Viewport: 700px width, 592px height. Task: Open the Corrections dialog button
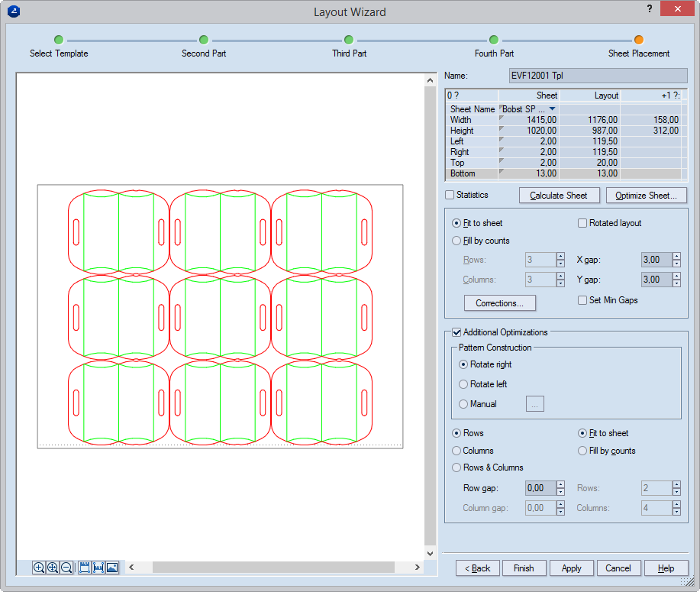coord(499,303)
